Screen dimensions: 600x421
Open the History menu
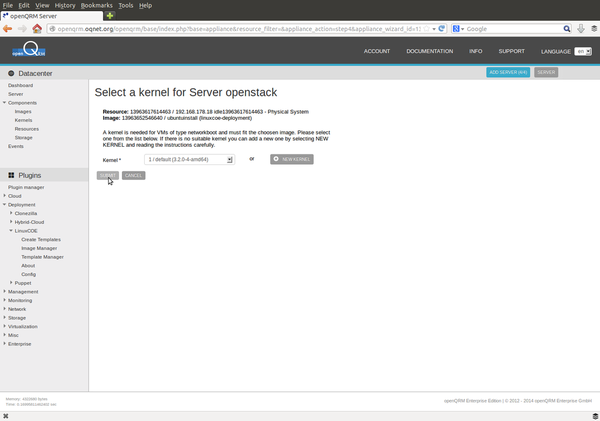tap(65, 5)
